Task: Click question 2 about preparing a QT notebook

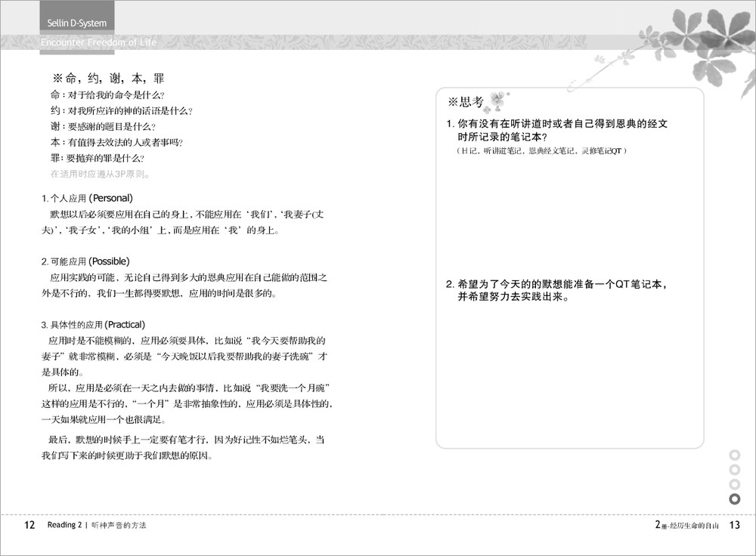Action: (556, 291)
